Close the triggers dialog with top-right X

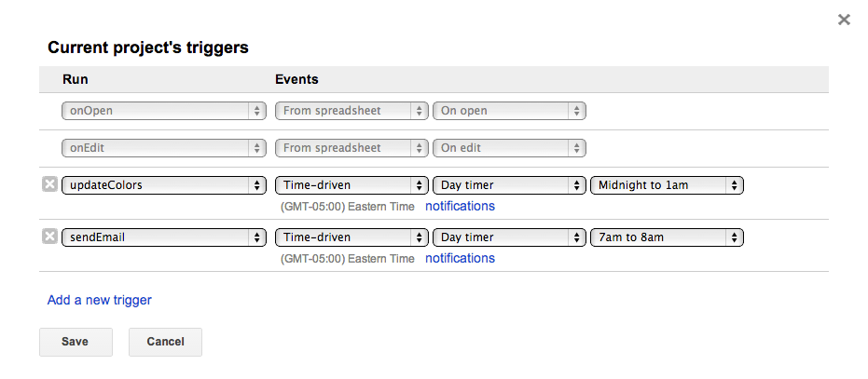(844, 20)
